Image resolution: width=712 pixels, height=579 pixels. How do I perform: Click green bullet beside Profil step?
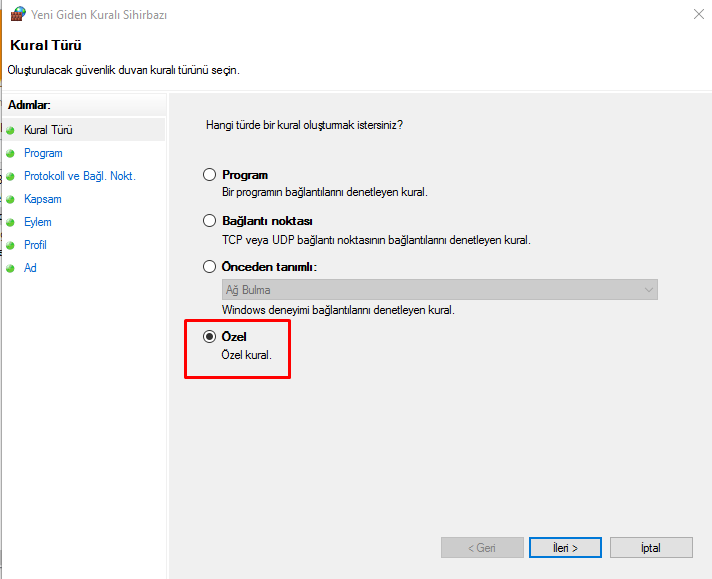coord(11,245)
